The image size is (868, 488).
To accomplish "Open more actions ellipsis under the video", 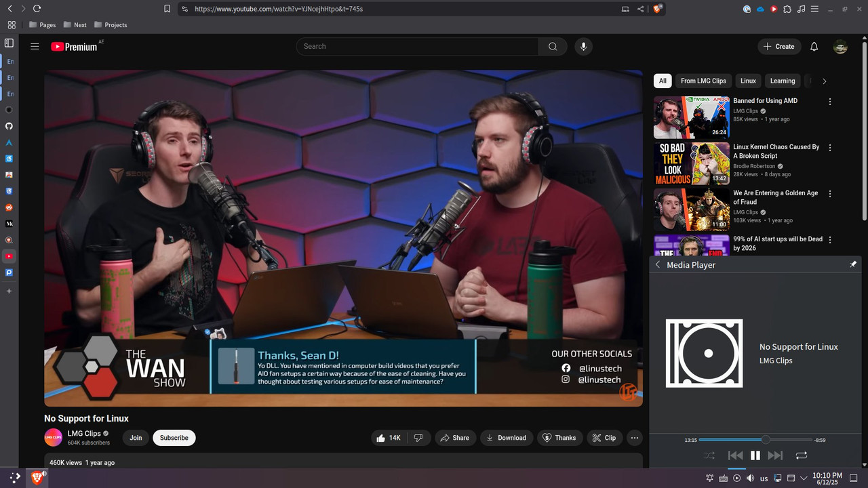I will coord(635,438).
